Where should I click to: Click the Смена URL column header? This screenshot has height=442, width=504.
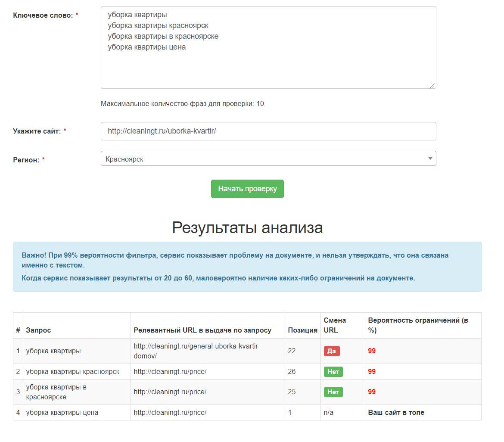pyautogui.click(x=335, y=325)
